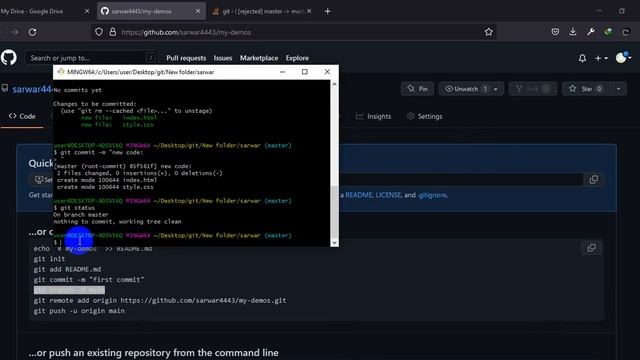Open the plus create-new dropdown
640x360 pixels.
(601, 58)
